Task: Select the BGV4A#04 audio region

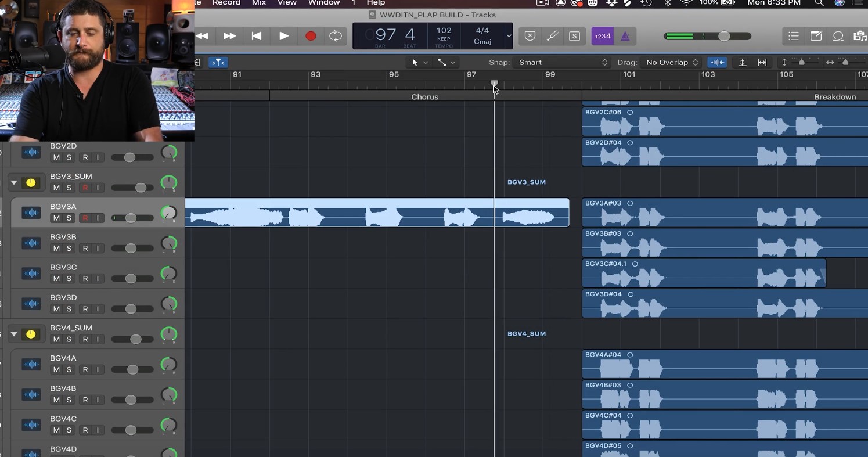Action: point(725,364)
